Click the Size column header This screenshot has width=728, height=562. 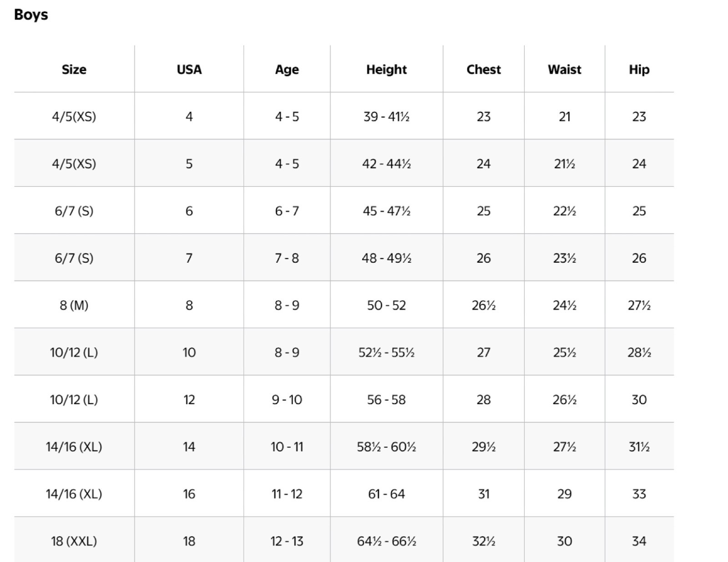coord(74,70)
